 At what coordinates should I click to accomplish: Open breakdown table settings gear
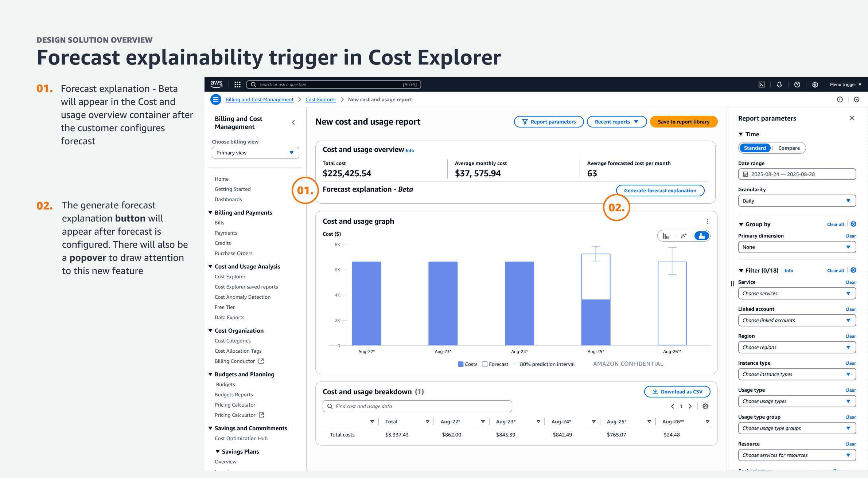705,406
